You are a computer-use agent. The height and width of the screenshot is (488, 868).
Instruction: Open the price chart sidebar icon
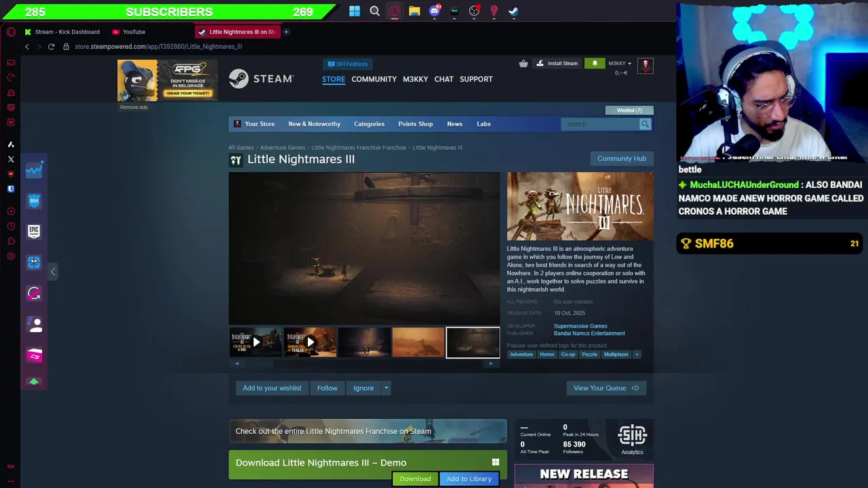[34, 169]
